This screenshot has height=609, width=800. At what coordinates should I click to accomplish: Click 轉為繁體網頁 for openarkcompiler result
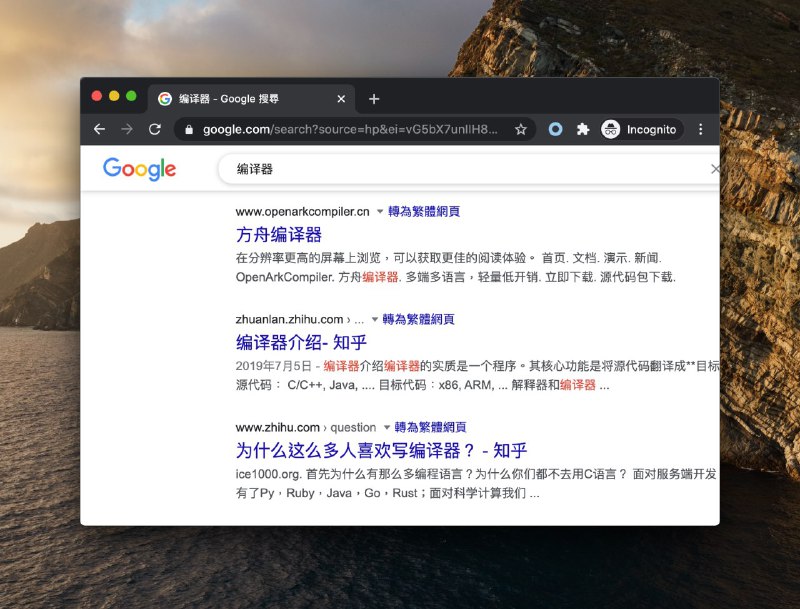[424, 211]
